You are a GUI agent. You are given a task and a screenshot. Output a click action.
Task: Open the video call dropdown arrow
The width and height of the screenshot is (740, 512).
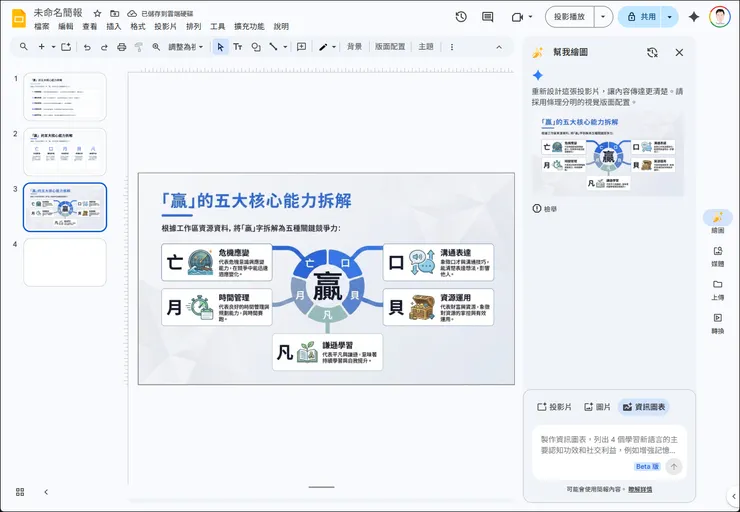(x=530, y=17)
